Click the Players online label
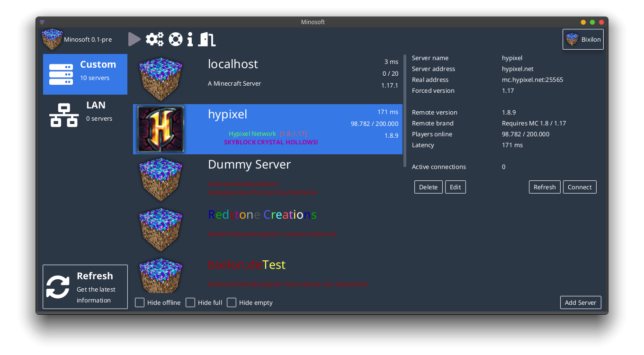This screenshot has height=355, width=644. (432, 134)
